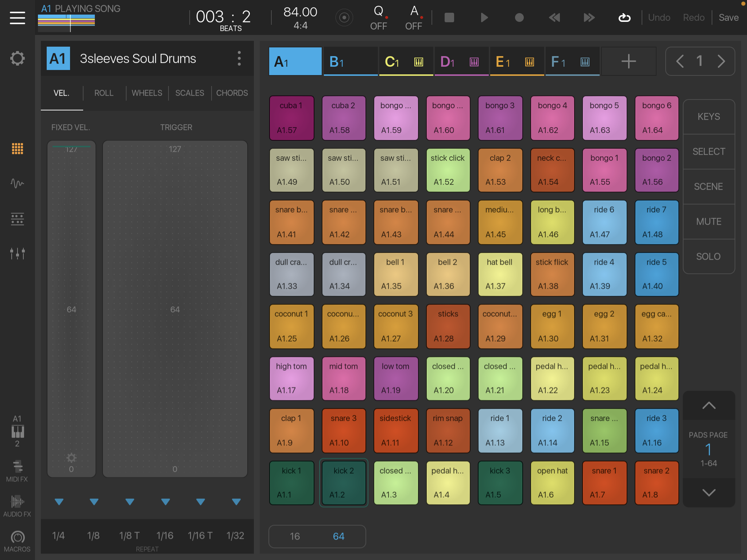The width and height of the screenshot is (747, 560).
Task: Click the FIXED VEL. velocity slider
Action: (71, 309)
